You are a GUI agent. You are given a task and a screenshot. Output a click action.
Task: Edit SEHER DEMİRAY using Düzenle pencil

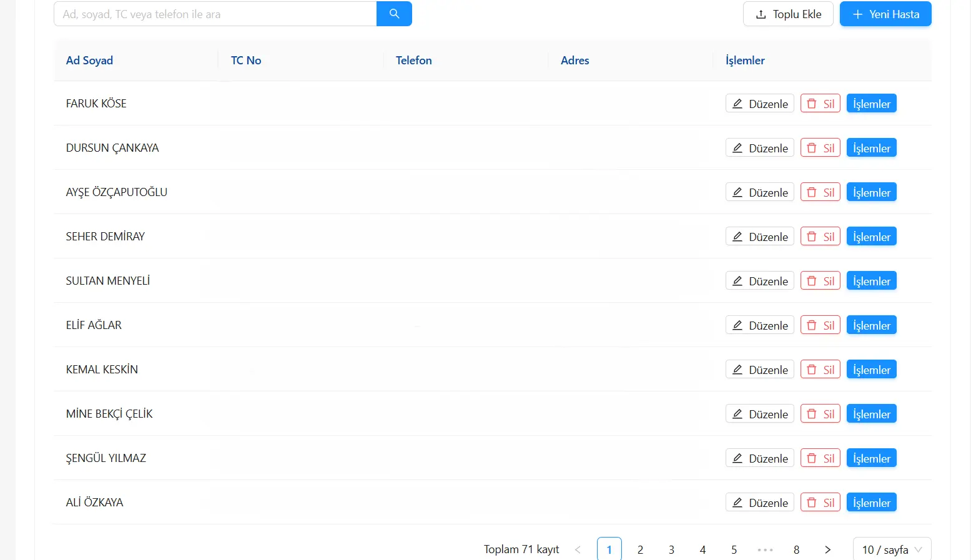tap(759, 237)
